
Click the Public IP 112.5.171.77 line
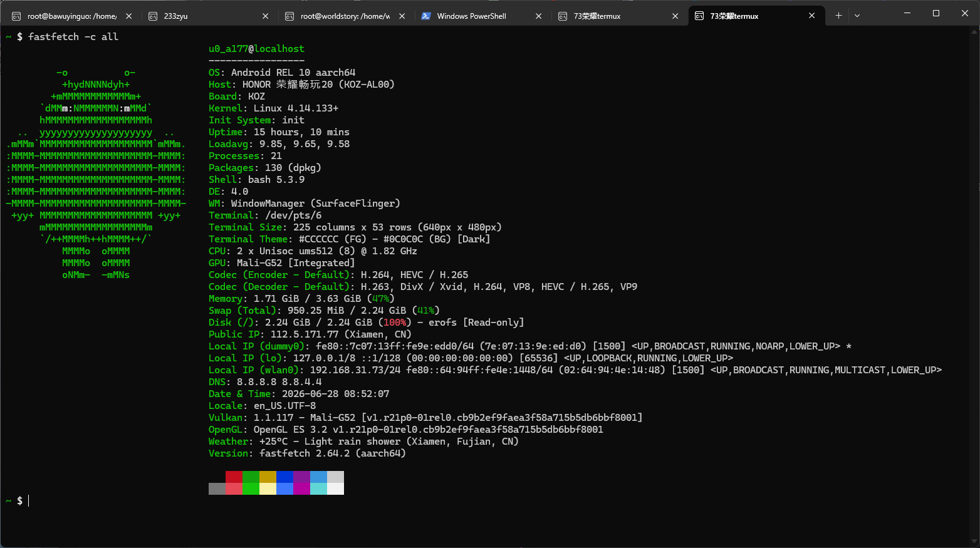tap(310, 334)
